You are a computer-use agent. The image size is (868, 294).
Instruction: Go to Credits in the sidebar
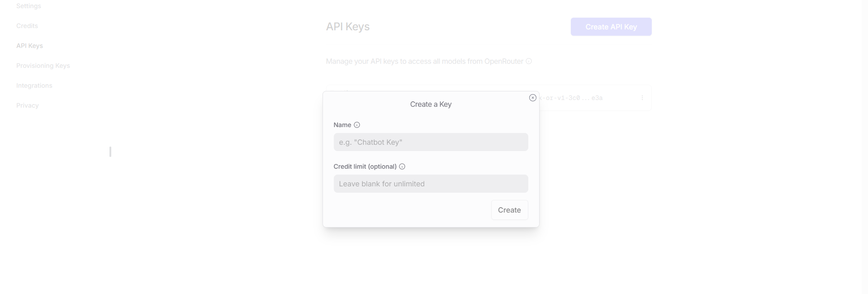point(27,26)
